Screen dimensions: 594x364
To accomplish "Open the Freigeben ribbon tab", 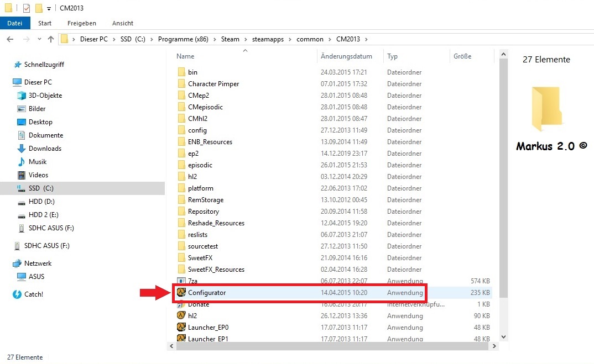I will tap(82, 23).
